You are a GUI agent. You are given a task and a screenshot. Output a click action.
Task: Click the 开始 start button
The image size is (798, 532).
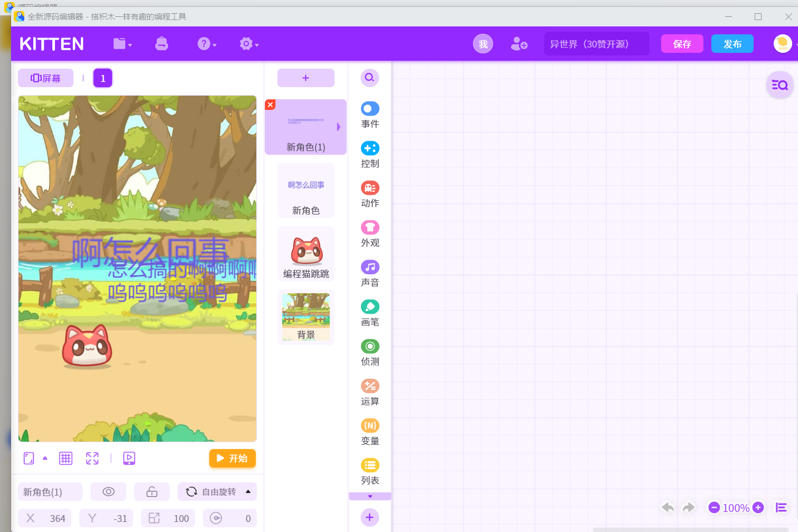[x=233, y=458]
